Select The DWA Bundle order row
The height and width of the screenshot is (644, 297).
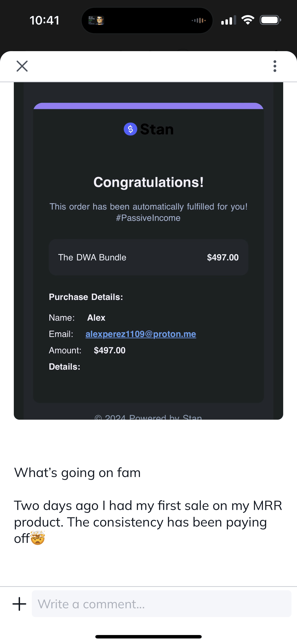148,257
